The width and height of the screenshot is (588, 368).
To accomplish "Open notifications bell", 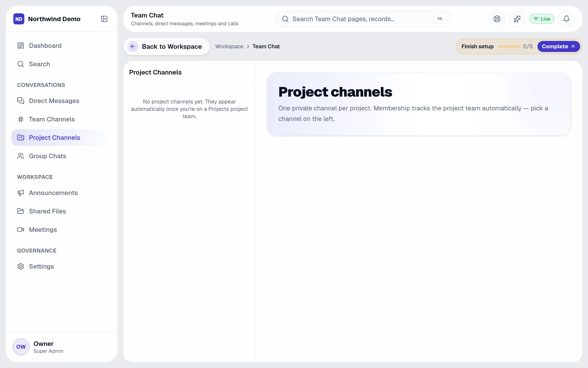I will (x=566, y=19).
